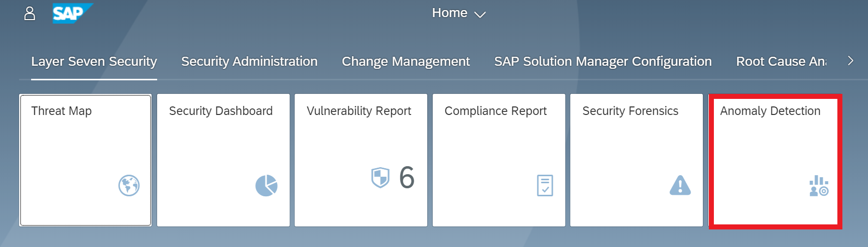Open the user profile icon
Viewport: 868px width, 247px height.
point(30,14)
